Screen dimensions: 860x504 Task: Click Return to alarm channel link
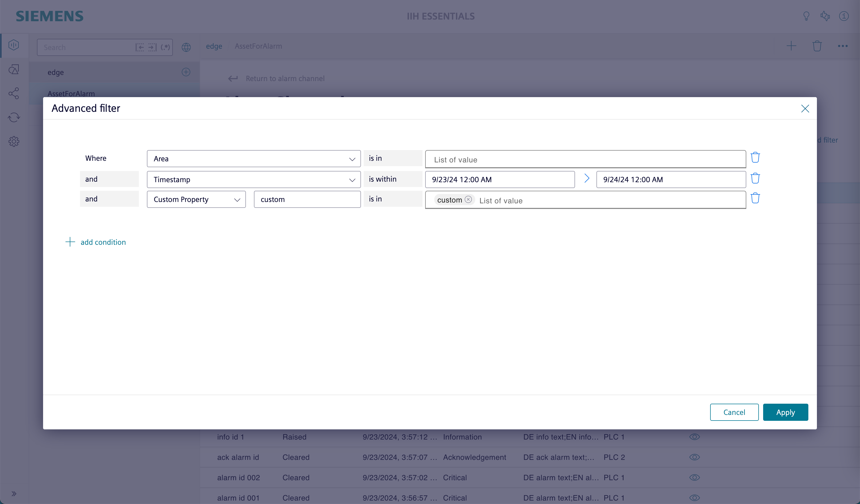click(x=285, y=78)
